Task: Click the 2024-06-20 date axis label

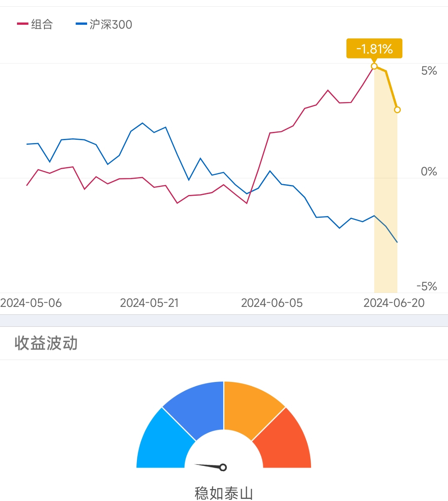Action: point(394,303)
